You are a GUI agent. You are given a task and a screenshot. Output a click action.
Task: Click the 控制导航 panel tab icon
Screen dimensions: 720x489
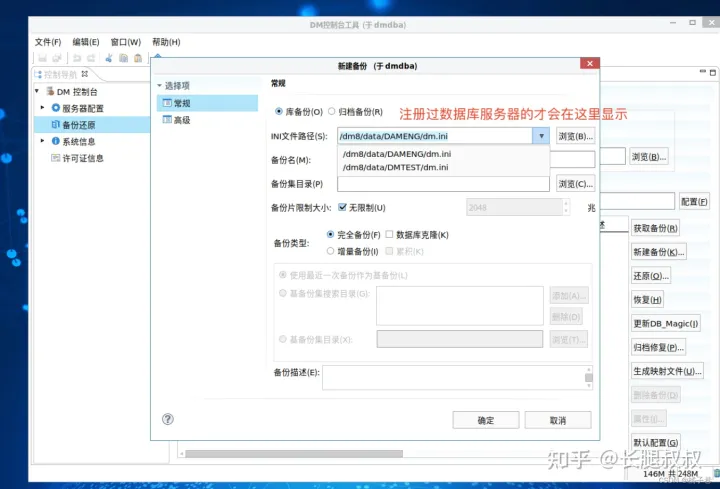point(38,74)
